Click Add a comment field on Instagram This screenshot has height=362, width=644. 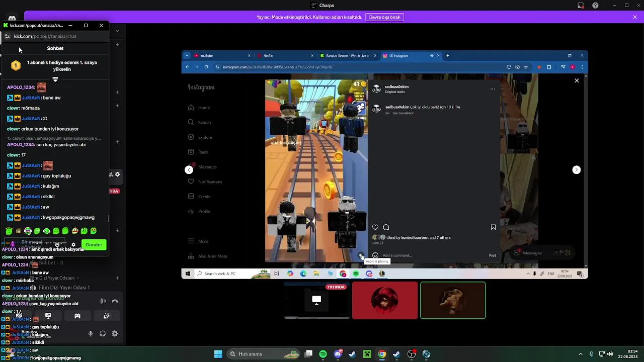[x=433, y=255]
